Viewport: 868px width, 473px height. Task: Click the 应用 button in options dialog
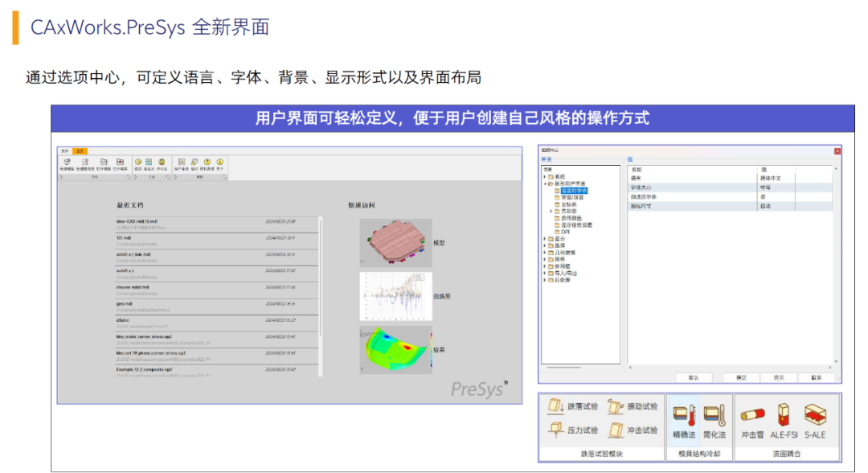[779, 378]
